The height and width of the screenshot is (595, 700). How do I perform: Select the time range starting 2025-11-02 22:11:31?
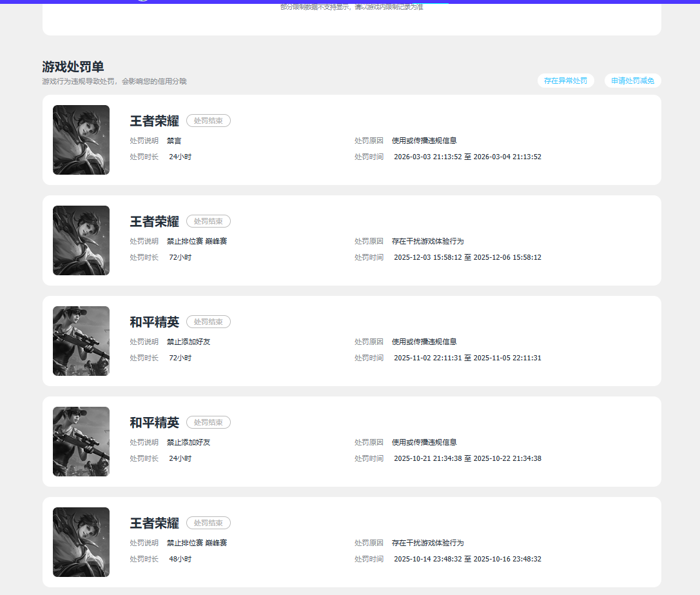click(467, 358)
